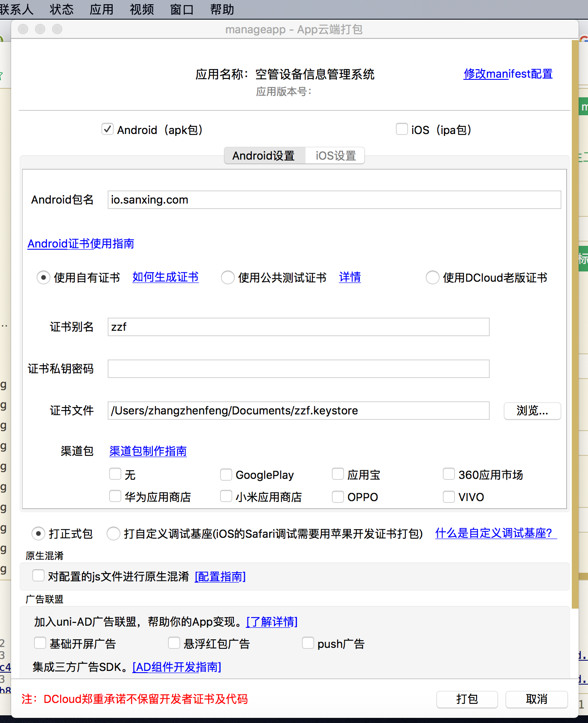The width and height of the screenshot is (588, 723).
Task: Open the AD组件开发指南 link
Action: pyautogui.click(x=177, y=667)
